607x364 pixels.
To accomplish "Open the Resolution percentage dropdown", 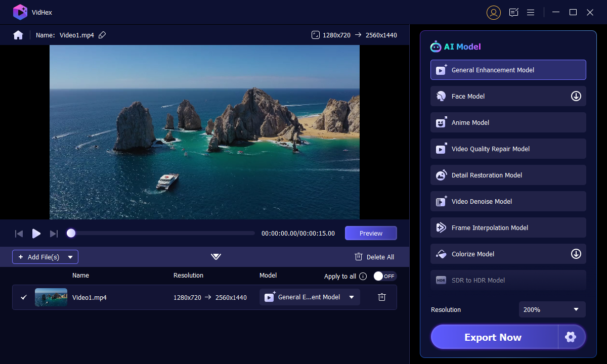I will [552, 309].
